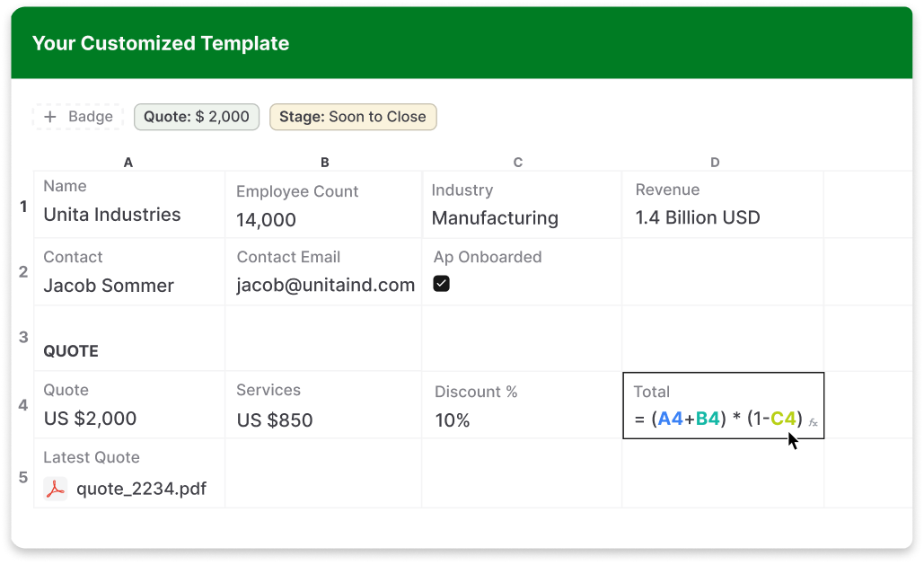Click the Quote: $ 2,000 badge
This screenshot has height=565, width=924.
coord(197,117)
